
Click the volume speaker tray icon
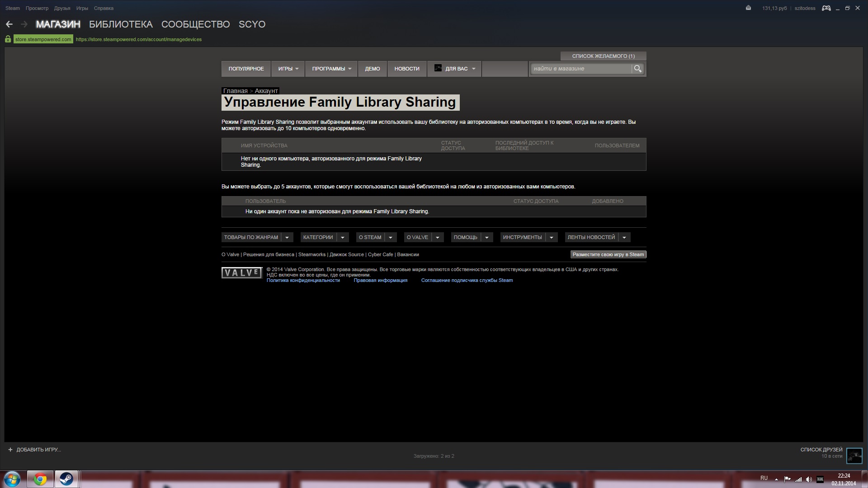809,479
